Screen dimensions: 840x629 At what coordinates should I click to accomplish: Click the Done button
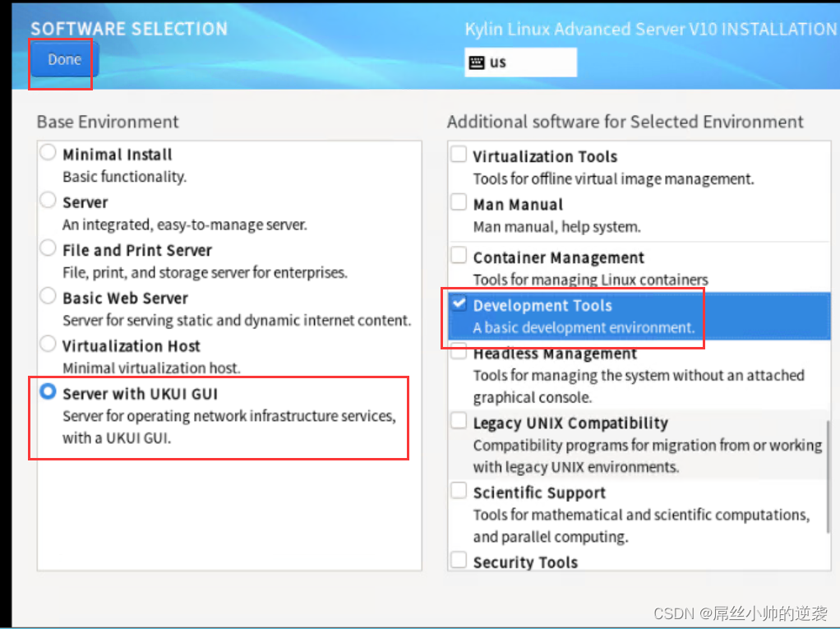(64, 60)
